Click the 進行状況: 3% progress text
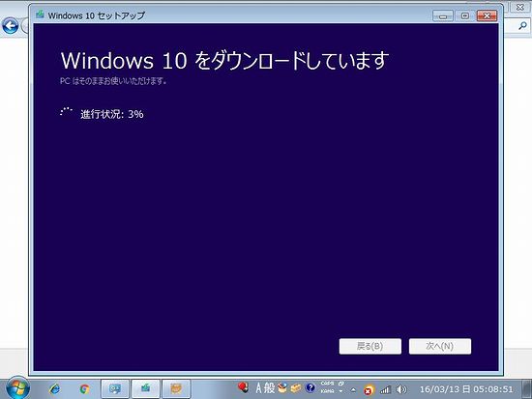The image size is (532, 399). coord(112,114)
